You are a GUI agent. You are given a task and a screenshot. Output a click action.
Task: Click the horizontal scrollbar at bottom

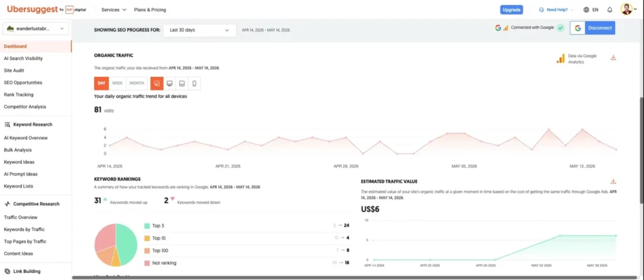354,278
